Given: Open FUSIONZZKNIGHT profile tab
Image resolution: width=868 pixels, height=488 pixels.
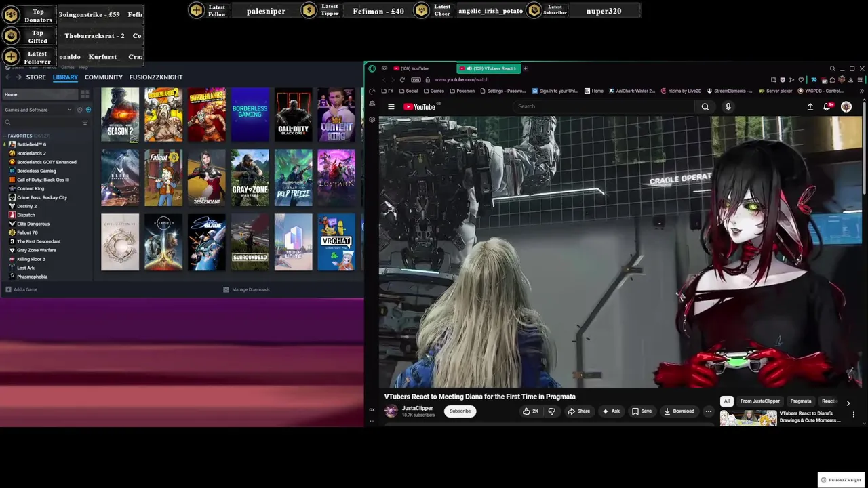Looking at the screenshot, I should point(156,77).
